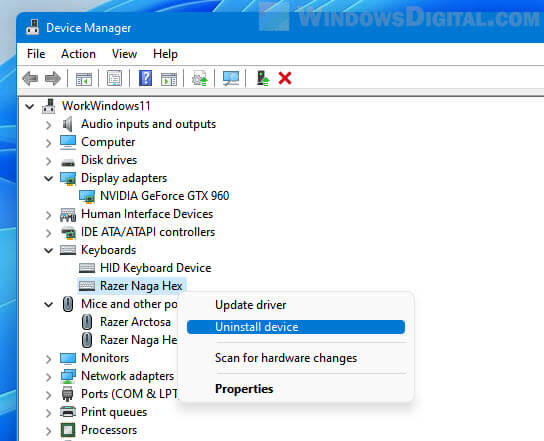Click the Print queues printer icon
Viewport: 544px width, 441px height.
click(68, 412)
